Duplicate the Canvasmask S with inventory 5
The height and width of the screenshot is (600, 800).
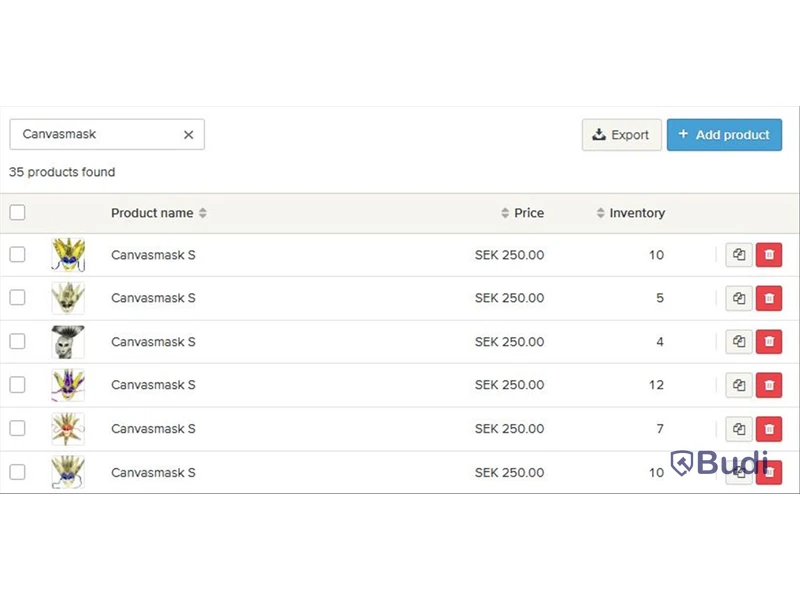tap(739, 298)
